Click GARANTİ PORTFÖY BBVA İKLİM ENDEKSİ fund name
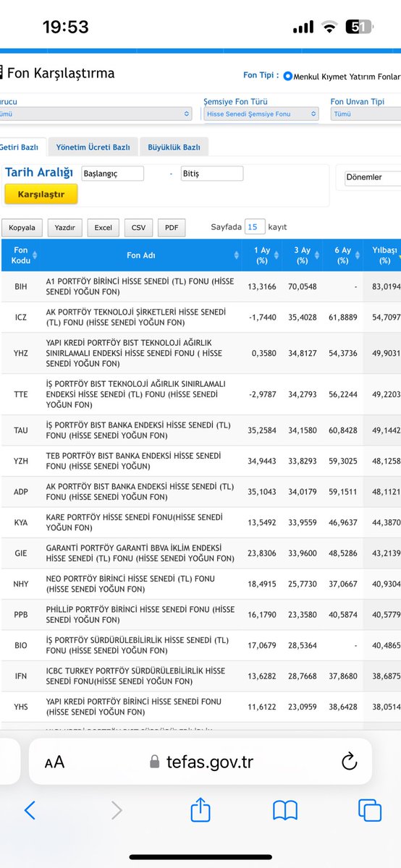The height and width of the screenshot is (868, 401). 140,553
